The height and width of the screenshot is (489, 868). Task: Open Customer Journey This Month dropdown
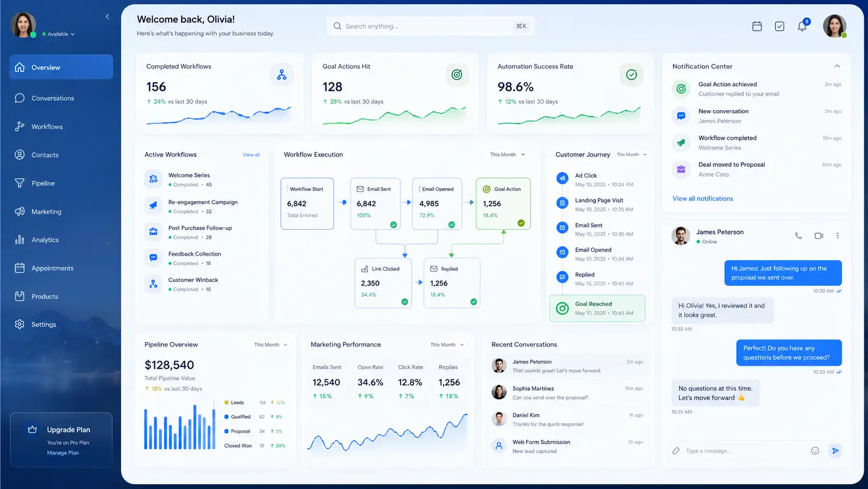[631, 154]
